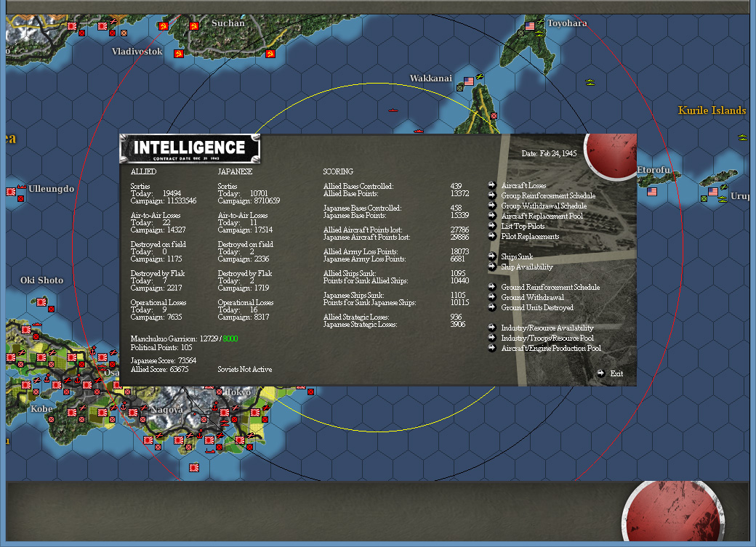Click the Allied flag icon at Toyohara
The image size is (756, 547).
(530, 27)
